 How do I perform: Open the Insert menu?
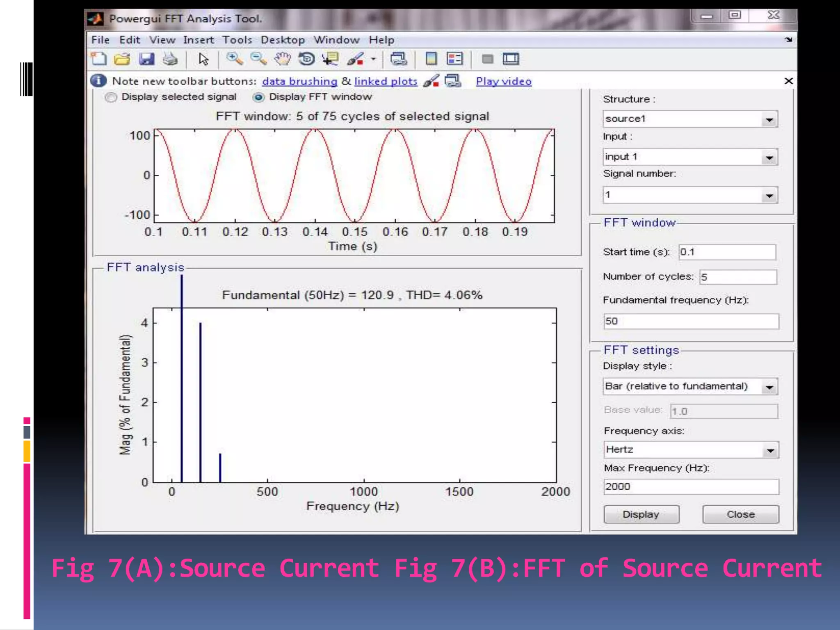click(199, 40)
